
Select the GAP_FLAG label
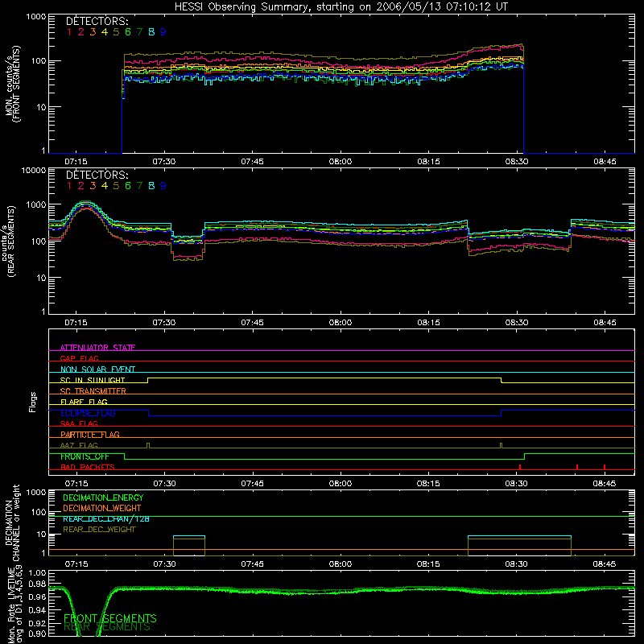[79, 358]
